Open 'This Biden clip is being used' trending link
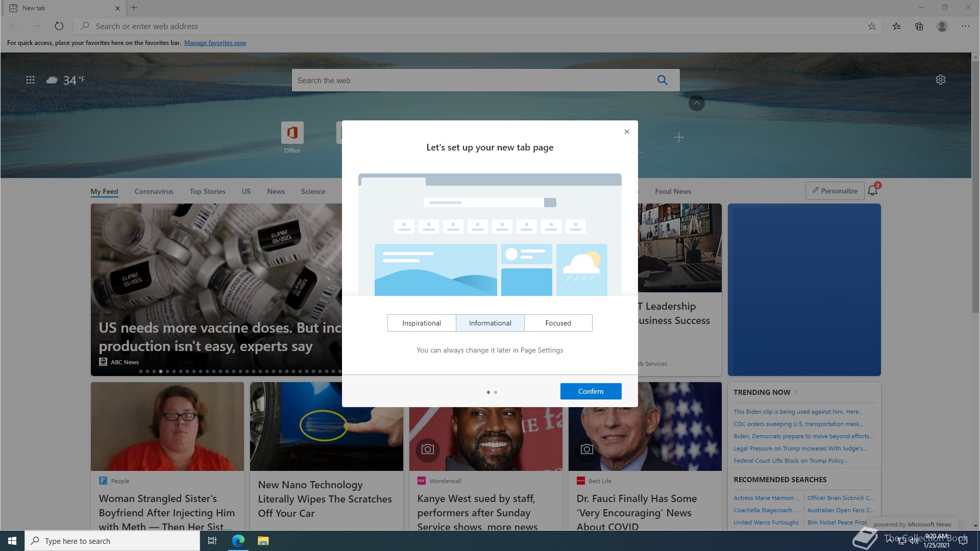The image size is (980, 551). tap(798, 412)
